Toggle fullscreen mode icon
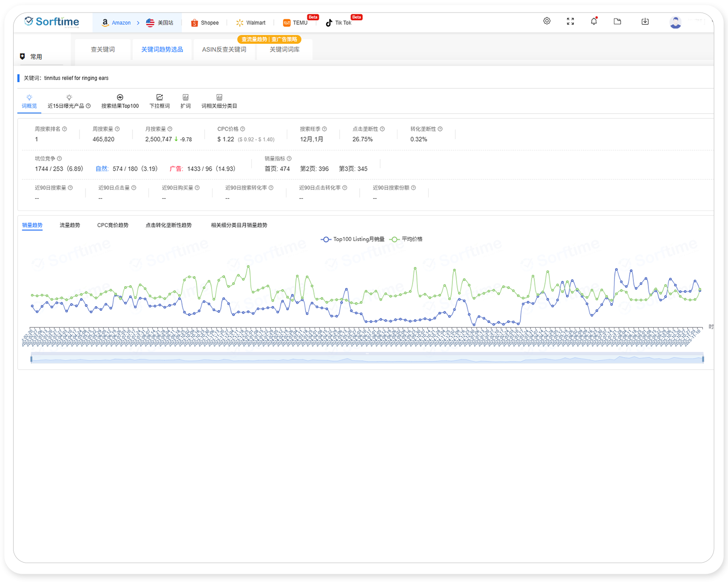This screenshot has width=728, height=582. tap(570, 21)
